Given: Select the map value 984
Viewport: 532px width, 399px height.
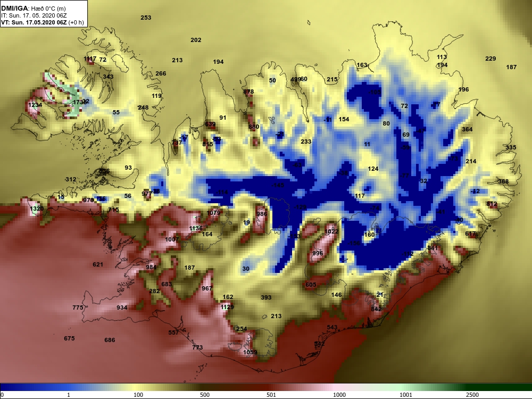Looking at the screenshot, I should coord(151,268).
